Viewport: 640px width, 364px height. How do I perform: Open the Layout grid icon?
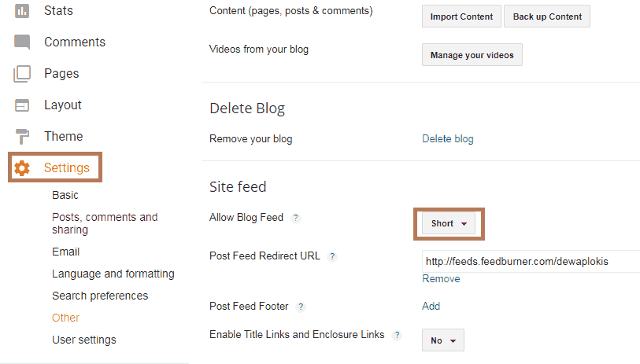click(22, 105)
